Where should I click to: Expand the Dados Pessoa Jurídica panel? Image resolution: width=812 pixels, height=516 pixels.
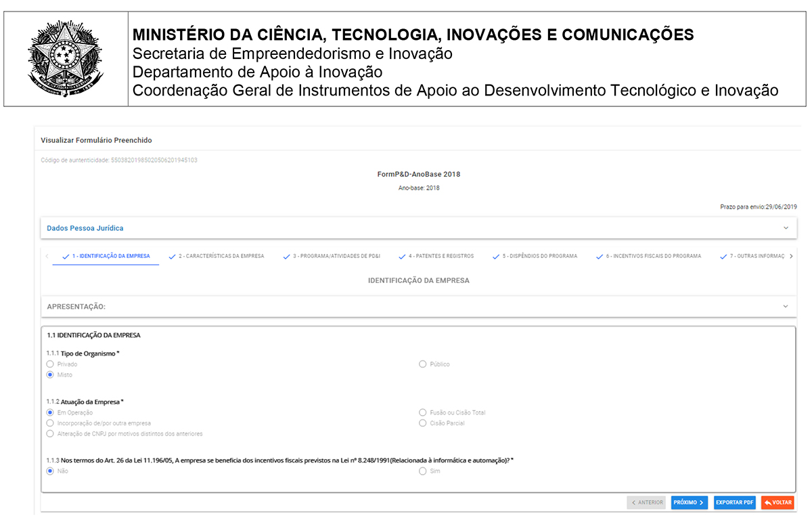click(786, 228)
